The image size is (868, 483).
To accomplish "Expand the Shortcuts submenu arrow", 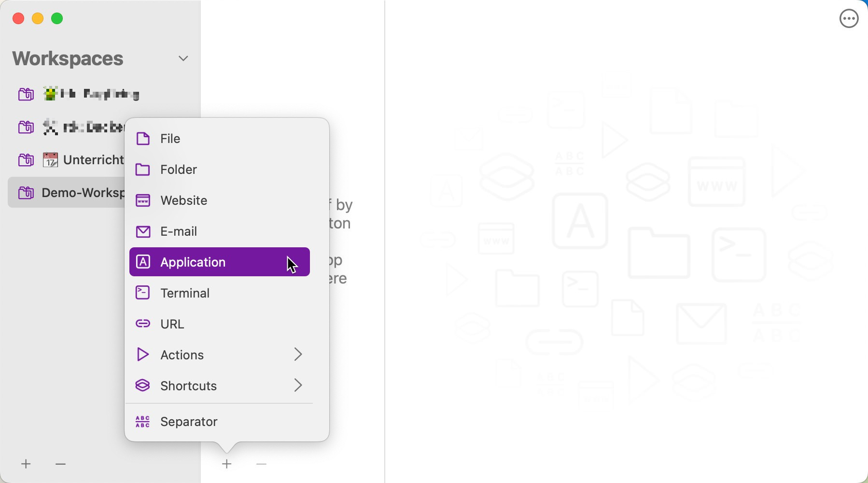I will tap(298, 385).
